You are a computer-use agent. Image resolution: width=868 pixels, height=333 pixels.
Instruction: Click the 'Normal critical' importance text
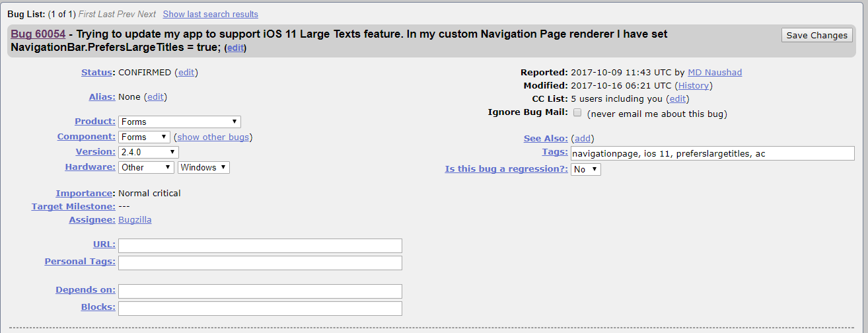pyautogui.click(x=149, y=193)
